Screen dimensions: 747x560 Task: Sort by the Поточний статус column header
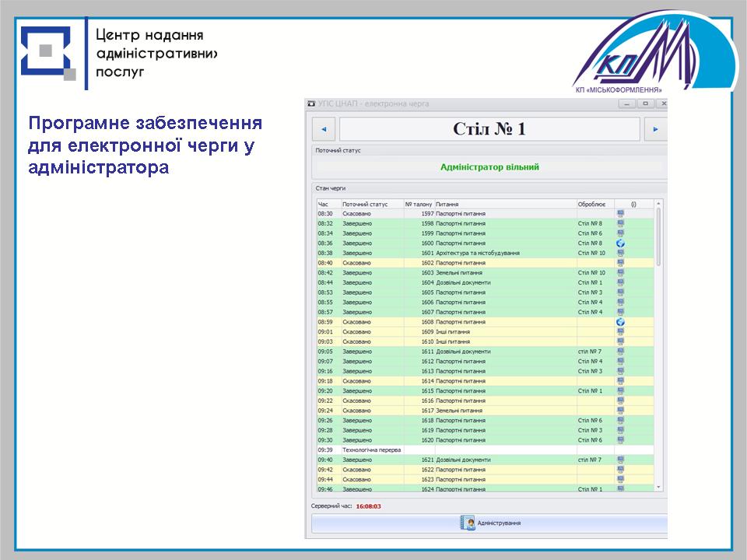pos(371,204)
